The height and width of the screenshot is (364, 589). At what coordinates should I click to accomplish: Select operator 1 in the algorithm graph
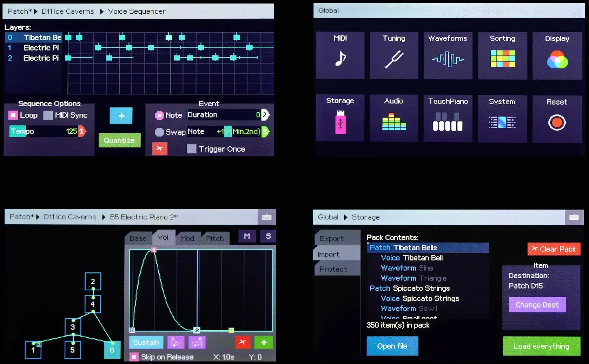(x=33, y=350)
